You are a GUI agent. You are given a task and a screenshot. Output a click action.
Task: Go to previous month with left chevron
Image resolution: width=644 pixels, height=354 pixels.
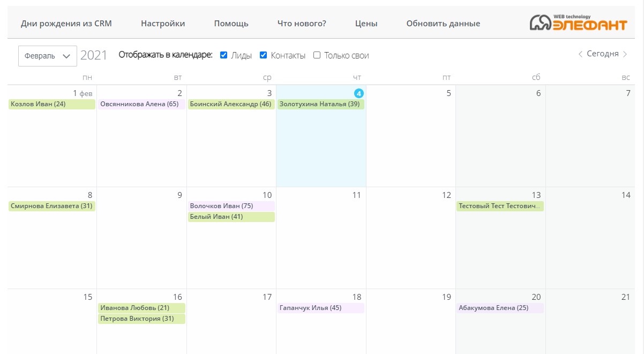click(580, 54)
